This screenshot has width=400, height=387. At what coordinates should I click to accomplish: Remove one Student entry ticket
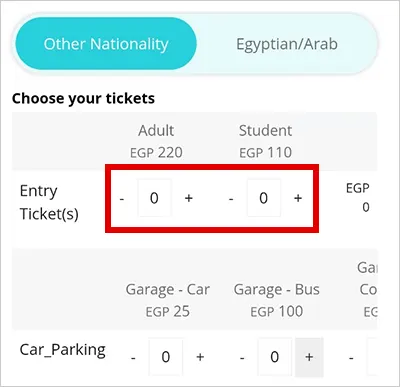pos(231,199)
